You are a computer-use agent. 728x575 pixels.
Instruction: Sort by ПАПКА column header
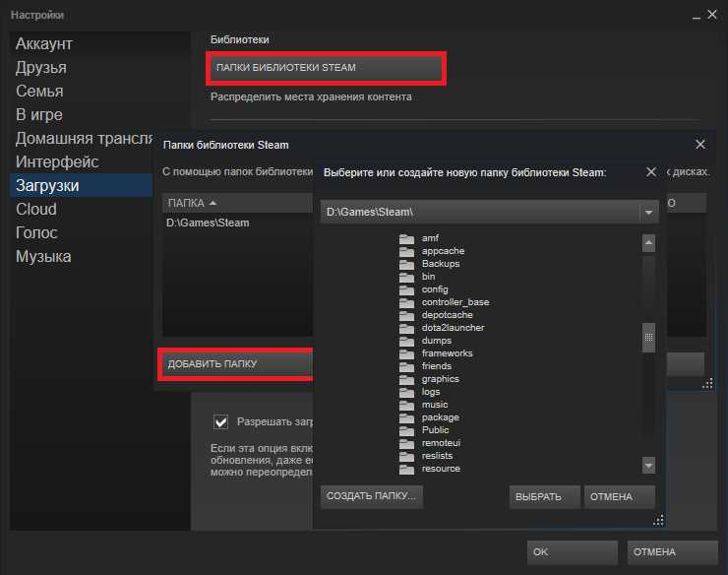coord(237,203)
